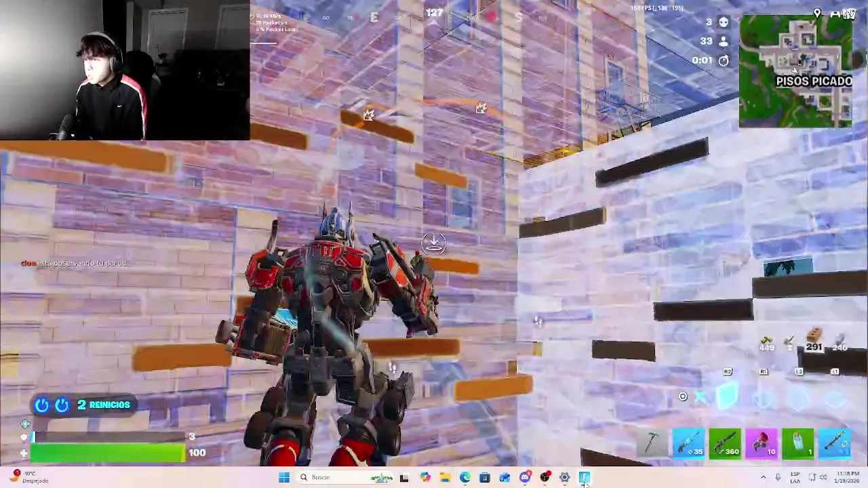This screenshot has height=488, width=868.
Task: Click the crossed-pickaxe combat mode icon
Action: click(701, 396)
